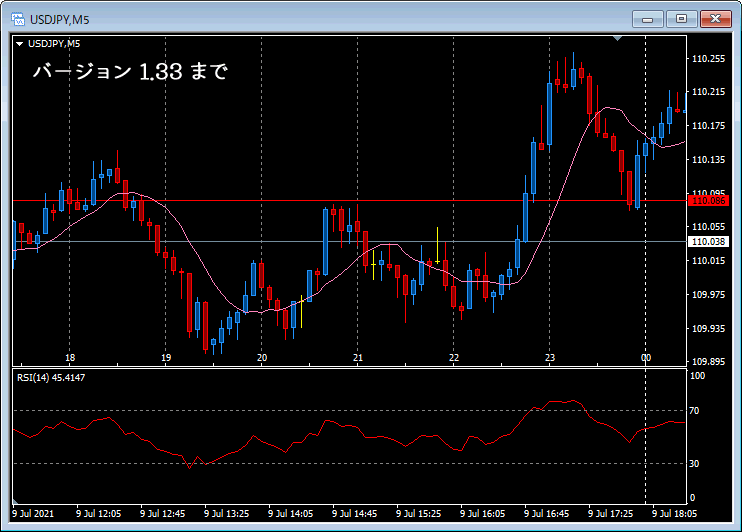Click hour label 22 on chart
Screen dimensions: 742x532
(x=454, y=358)
